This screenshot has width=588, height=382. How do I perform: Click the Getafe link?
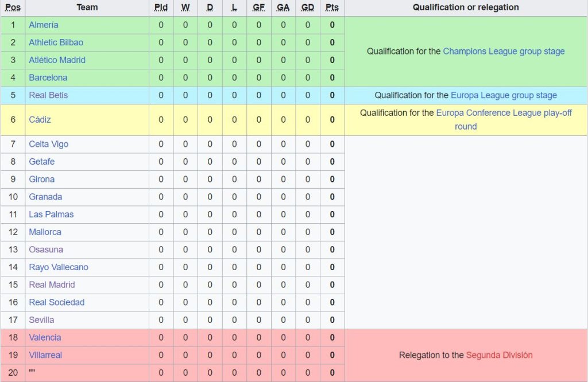[x=42, y=162]
